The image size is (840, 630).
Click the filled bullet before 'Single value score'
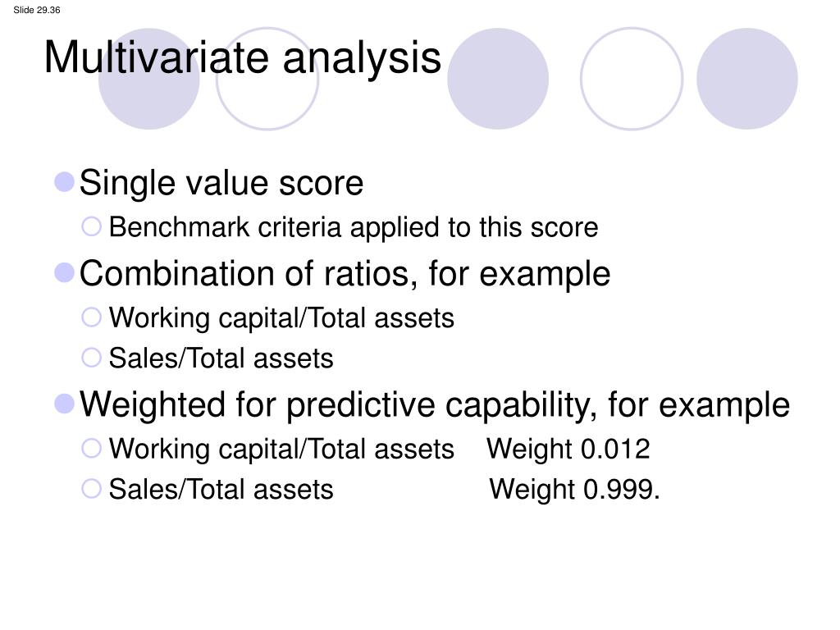64,182
